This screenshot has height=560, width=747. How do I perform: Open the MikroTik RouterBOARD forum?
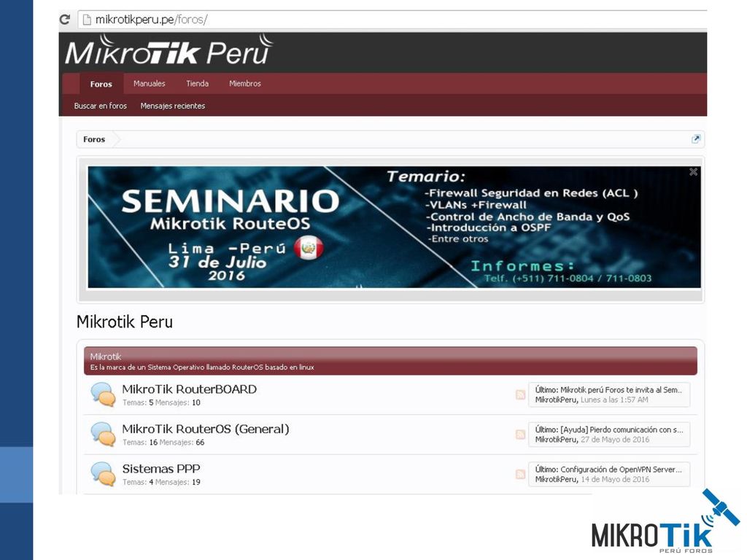(x=189, y=389)
